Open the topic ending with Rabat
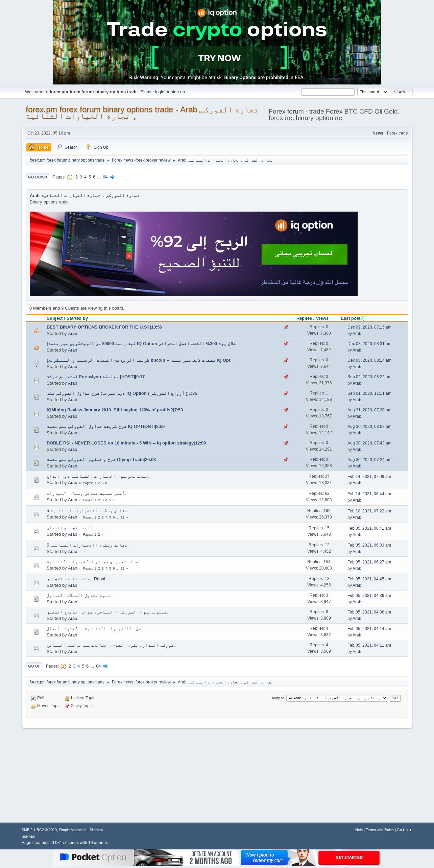The width and height of the screenshot is (434, 868). click(76, 579)
